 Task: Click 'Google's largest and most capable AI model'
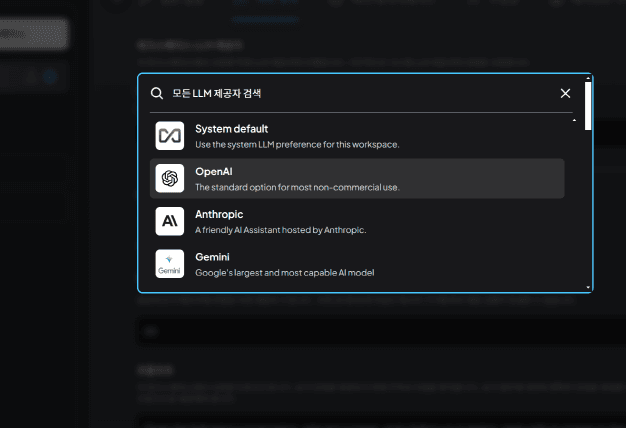pyautogui.click(x=285, y=273)
